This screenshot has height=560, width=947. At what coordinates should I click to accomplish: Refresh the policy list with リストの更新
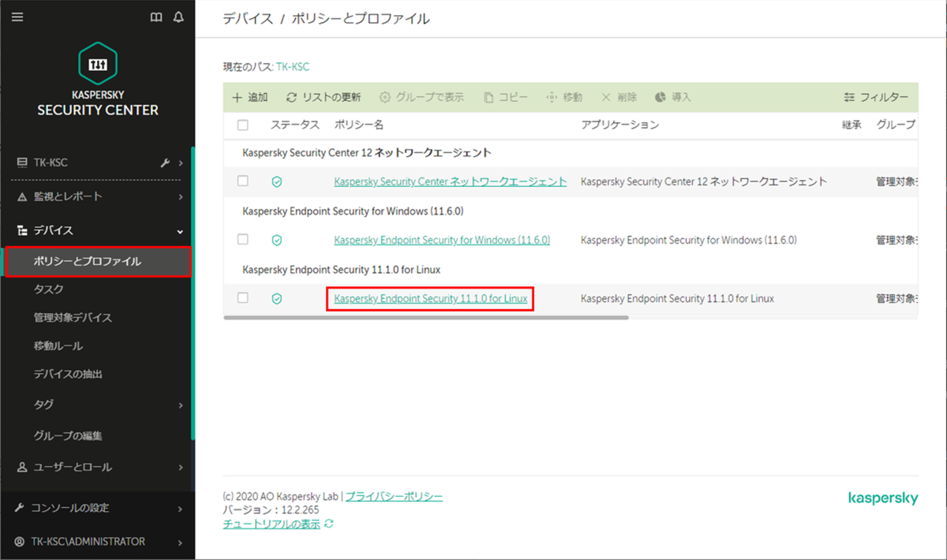click(x=324, y=96)
